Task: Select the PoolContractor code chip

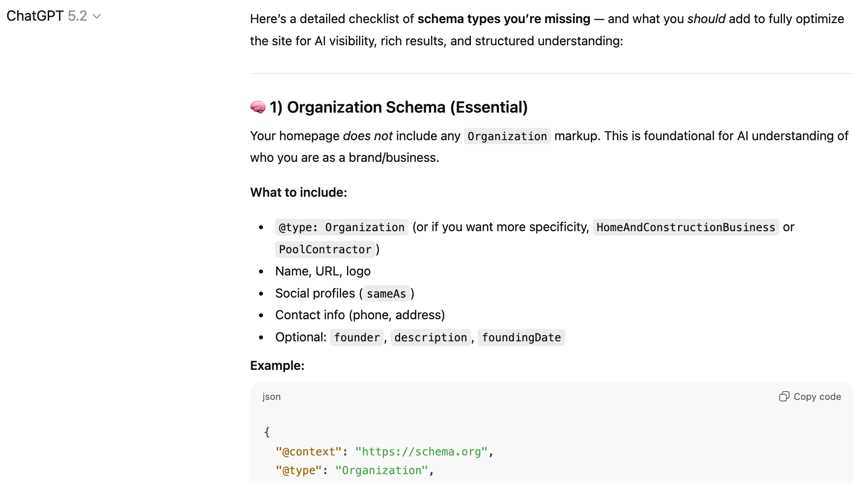Action: [325, 249]
